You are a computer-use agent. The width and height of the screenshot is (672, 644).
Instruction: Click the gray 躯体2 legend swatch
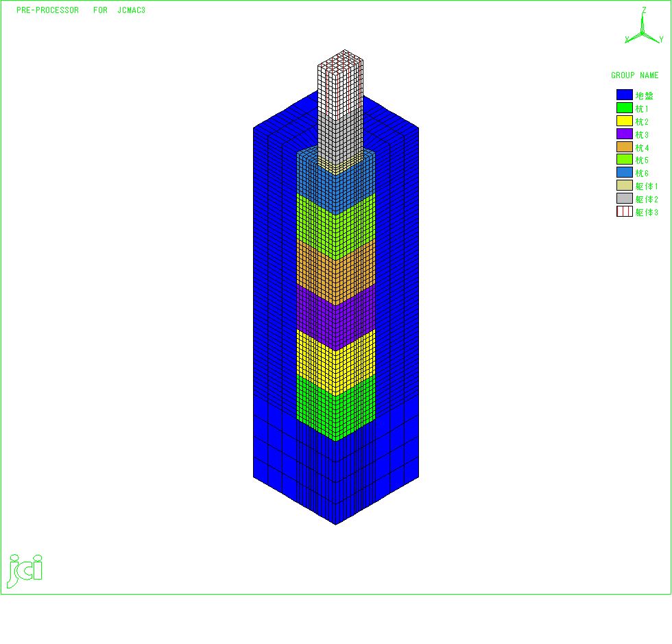625,198
